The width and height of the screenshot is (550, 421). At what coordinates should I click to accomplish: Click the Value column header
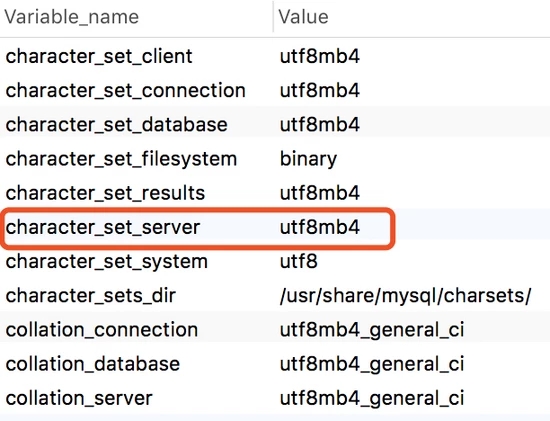point(303,17)
